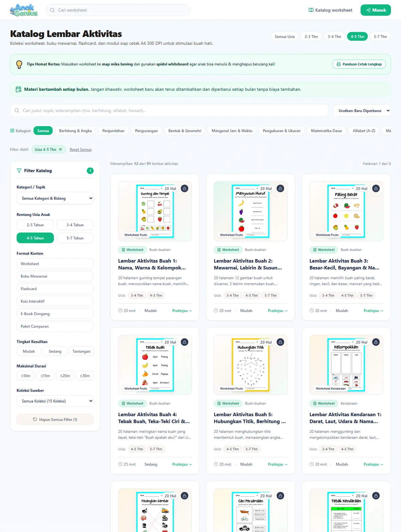The height and width of the screenshot is (532, 401).
Task: Click the lock icon on Lembar Aktivitas Buah 3
Action: (376, 189)
